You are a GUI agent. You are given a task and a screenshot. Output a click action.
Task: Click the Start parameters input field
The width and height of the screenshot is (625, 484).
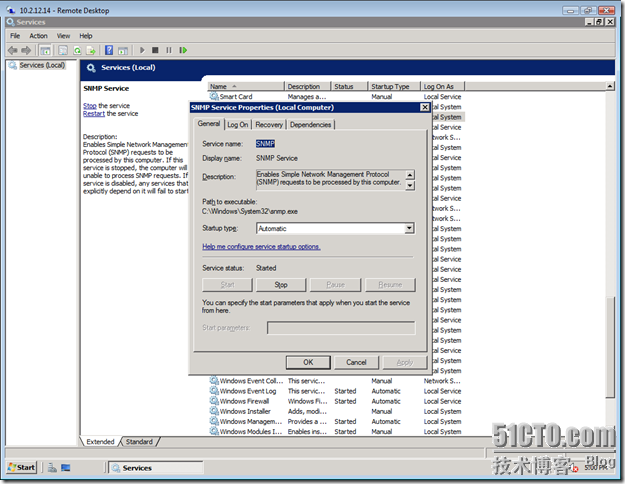[x=341, y=328]
